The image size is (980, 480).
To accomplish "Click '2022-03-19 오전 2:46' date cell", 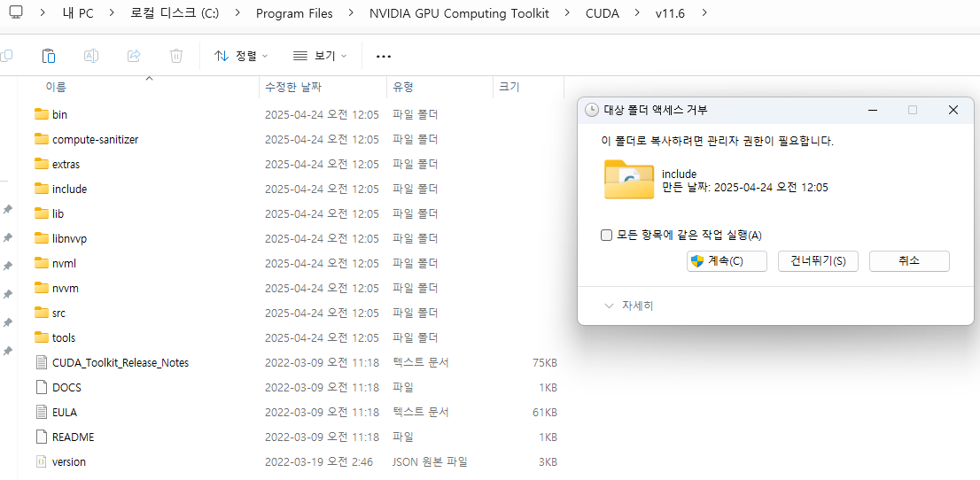I will coord(319,462).
